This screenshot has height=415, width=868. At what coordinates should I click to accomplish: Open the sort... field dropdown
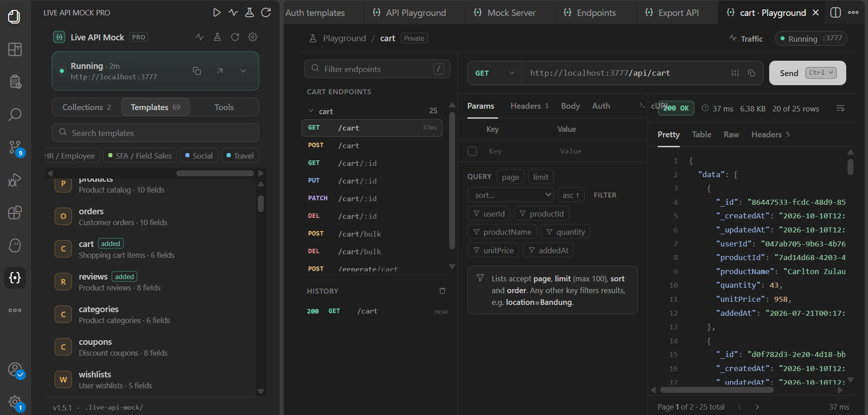510,195
